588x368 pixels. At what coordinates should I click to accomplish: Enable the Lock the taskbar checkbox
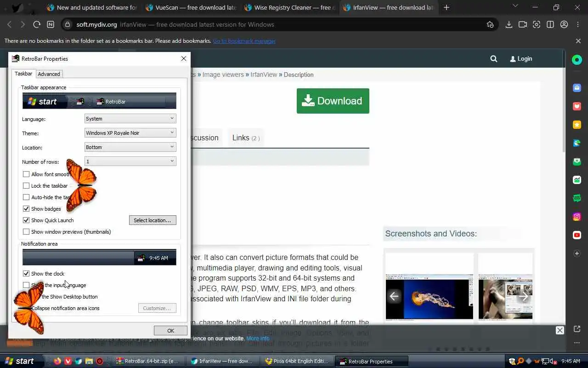[x=26, y=186]
